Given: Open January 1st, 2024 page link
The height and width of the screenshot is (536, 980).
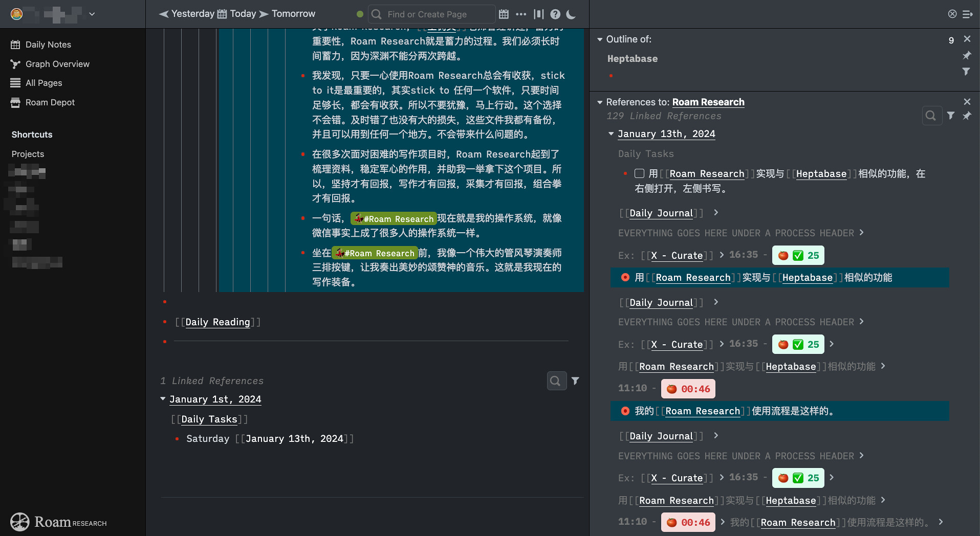Looking at the screenshot, I should [x=215, y=399].
